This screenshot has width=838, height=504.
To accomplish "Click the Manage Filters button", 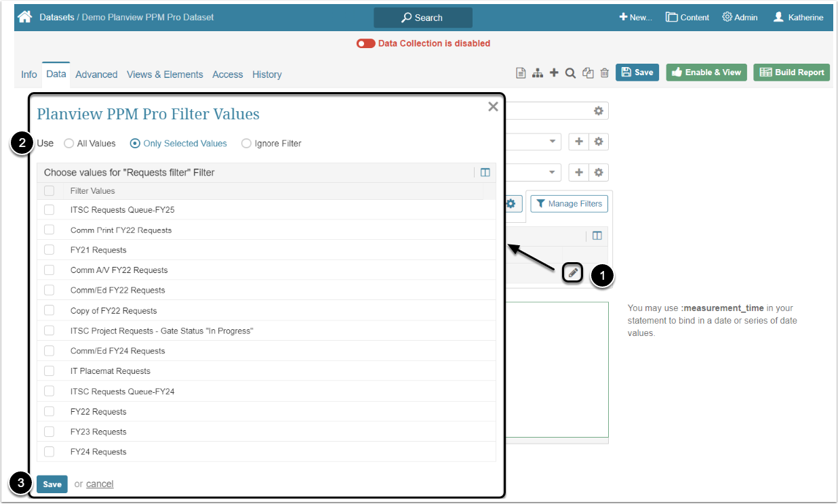I will (x=569, y=204).
